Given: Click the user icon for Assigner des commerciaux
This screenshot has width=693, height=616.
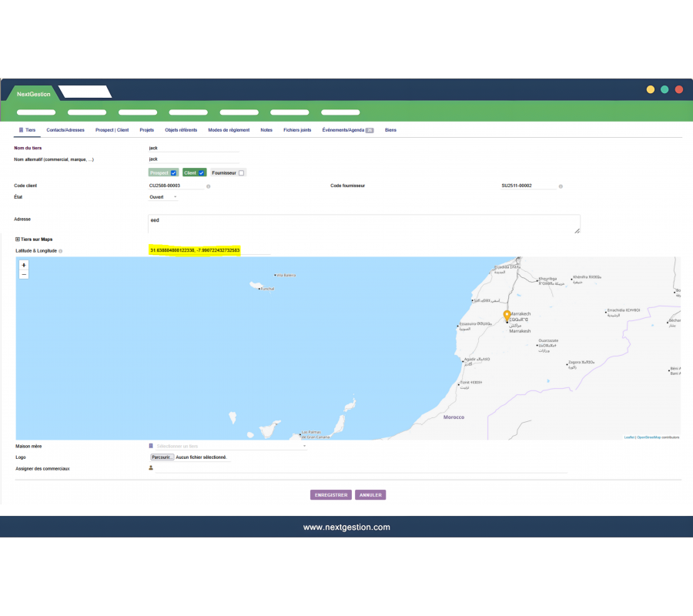Looking at the screenshot, I should click(x=151, y=467).
